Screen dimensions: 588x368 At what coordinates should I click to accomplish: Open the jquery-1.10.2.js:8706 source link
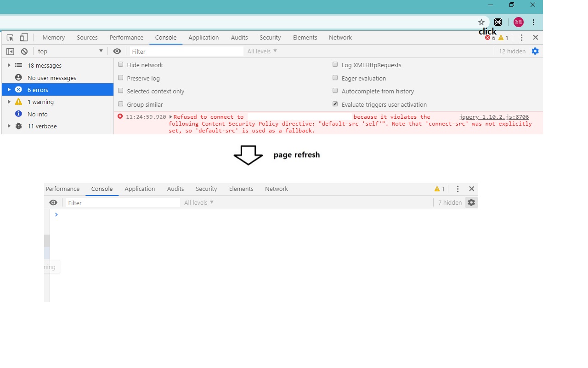click(x=494, y=116)
